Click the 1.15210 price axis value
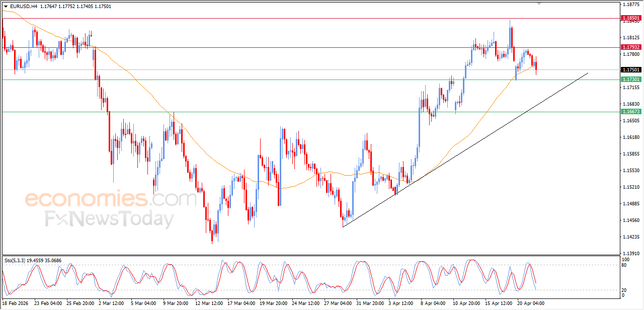Image resolution: width=644 pixels, height=310 pixels. [631, 187]
